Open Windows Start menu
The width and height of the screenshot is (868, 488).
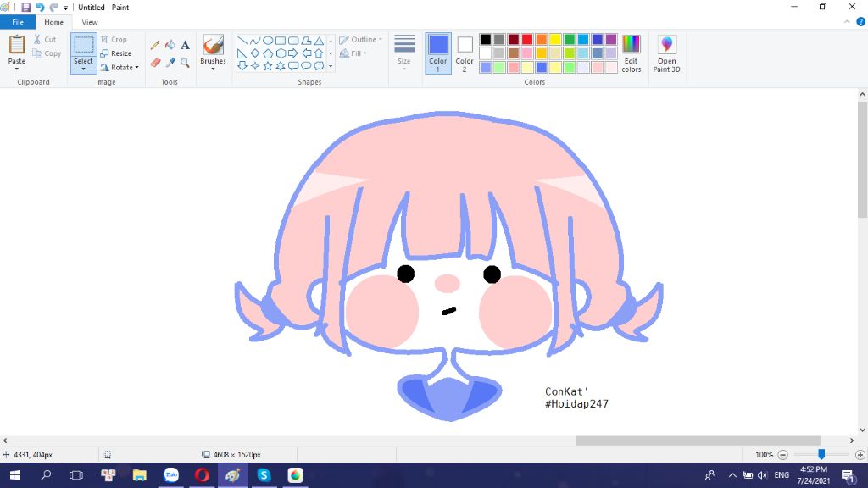coord(15,475)
